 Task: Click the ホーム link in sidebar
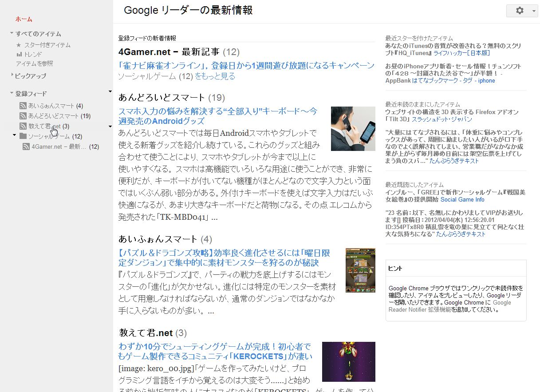click(x=24, y=19)
